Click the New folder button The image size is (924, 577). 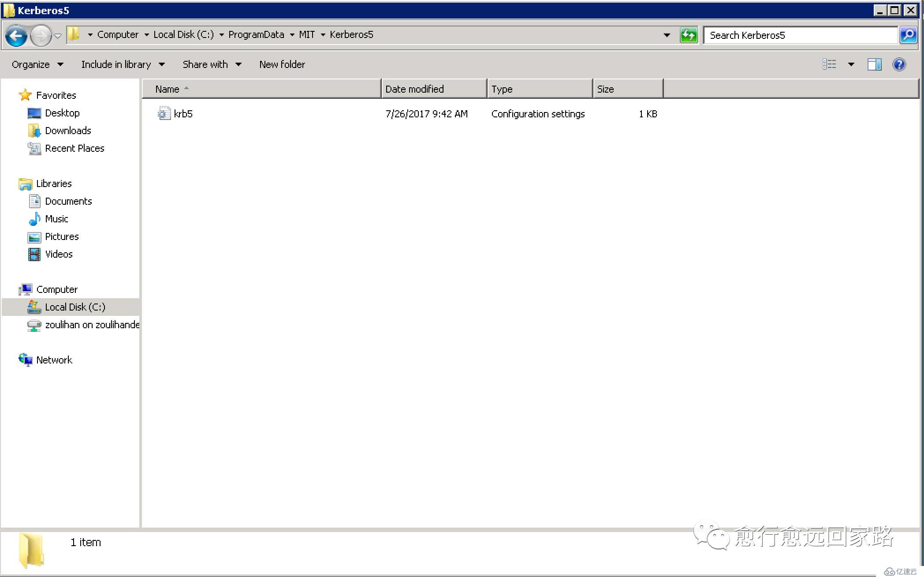[x=282, y=64]
